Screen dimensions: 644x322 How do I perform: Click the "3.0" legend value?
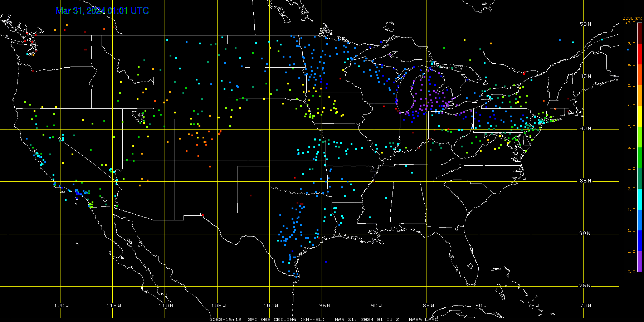coord(631,147)
